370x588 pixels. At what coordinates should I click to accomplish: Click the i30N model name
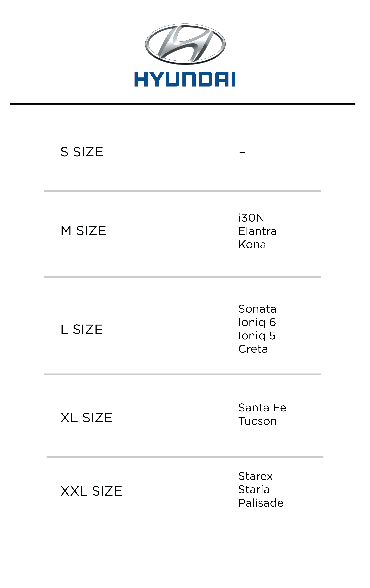pyautogui.click(x=251, y=218)
